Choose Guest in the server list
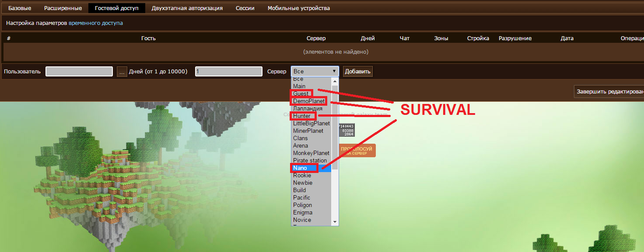Viewport: 644px width, 252px height. click(x=311, y=93)
